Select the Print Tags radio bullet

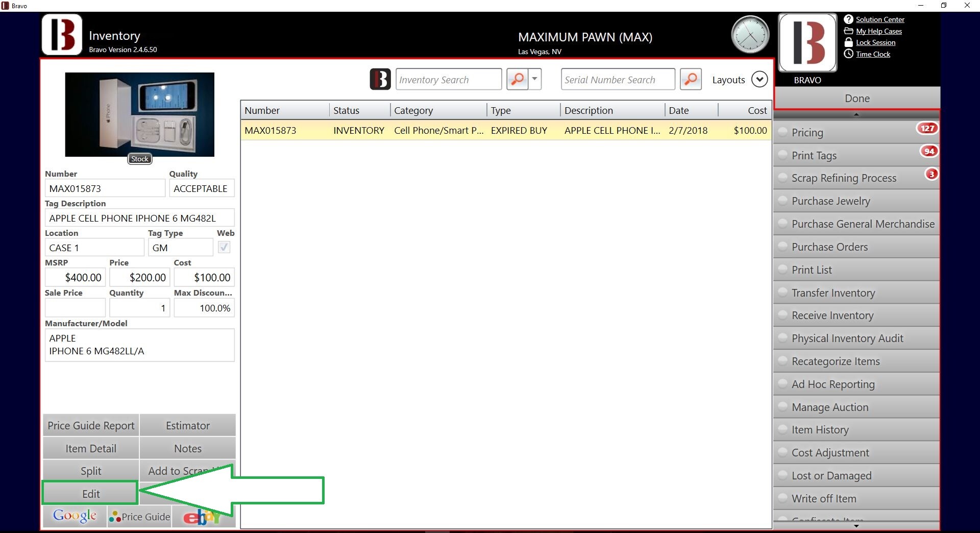tap(782, 155)
